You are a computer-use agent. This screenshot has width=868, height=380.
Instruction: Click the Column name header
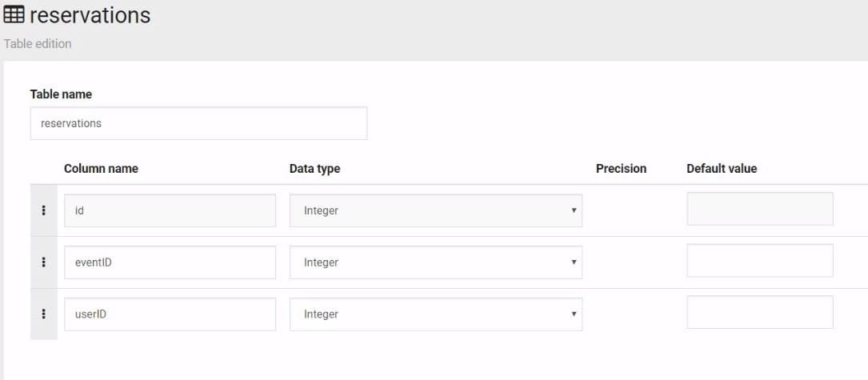pyautogui.click(x=101, y=169)
